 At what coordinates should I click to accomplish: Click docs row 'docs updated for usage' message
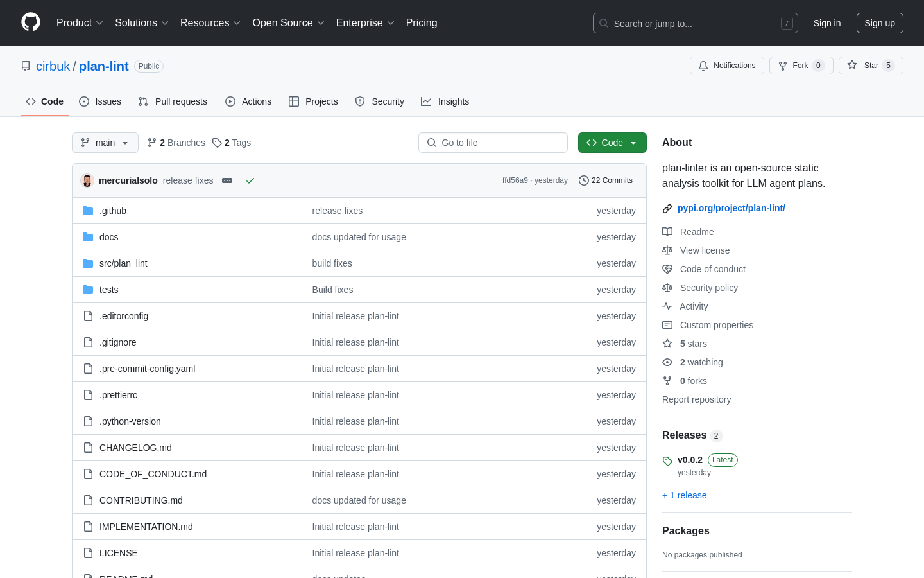(x=359, y=237)
